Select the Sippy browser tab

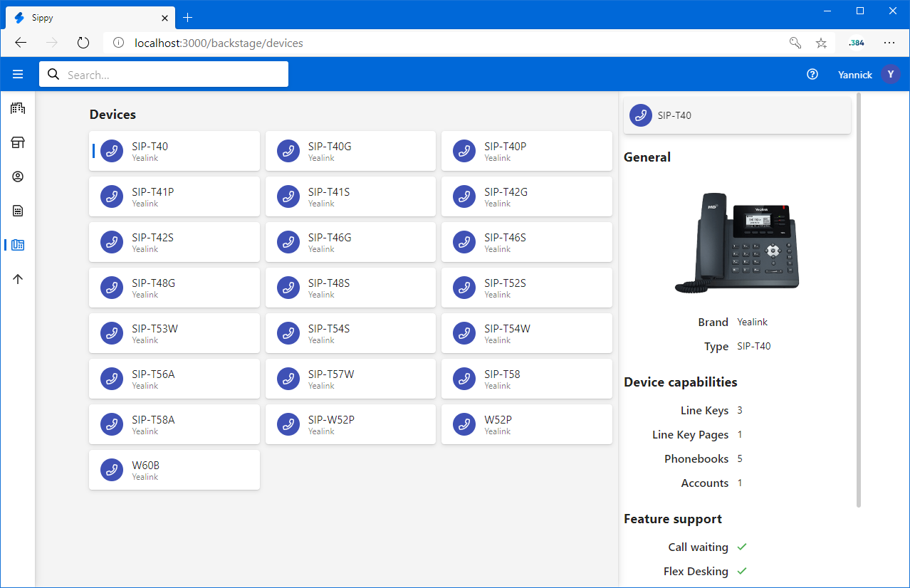(x=91, y=18)
